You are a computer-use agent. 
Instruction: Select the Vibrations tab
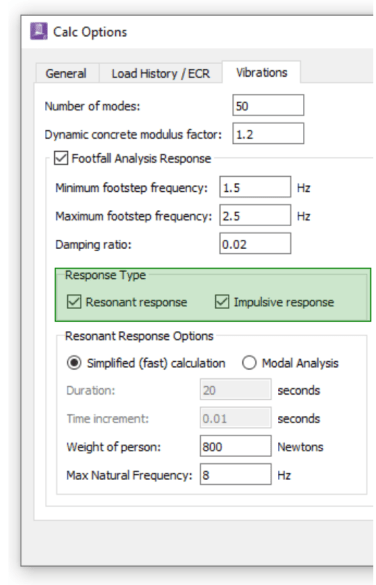[x=261, y=72]
